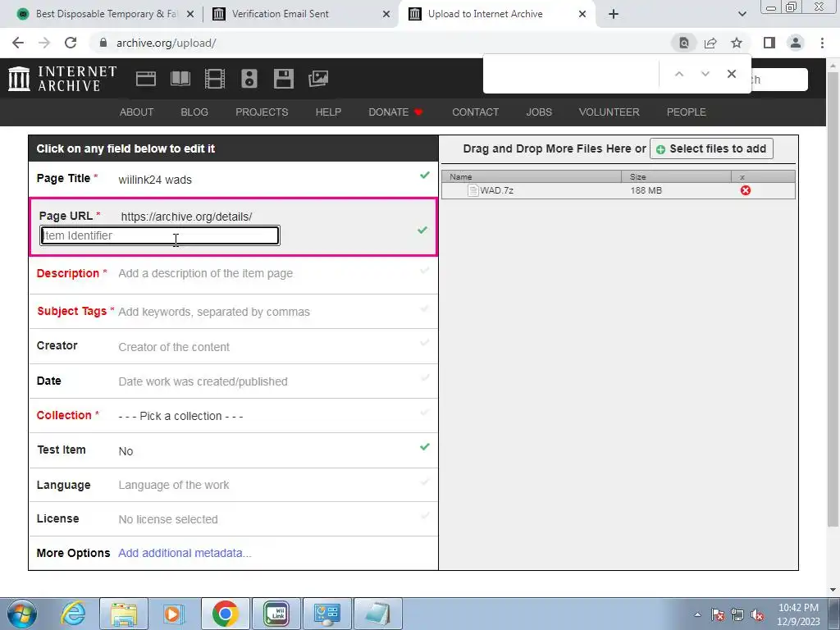Viewport: 840px width, 630px height.
Task: Click the find-in-page search icon in address bar
Action: (x=684, y=43)
